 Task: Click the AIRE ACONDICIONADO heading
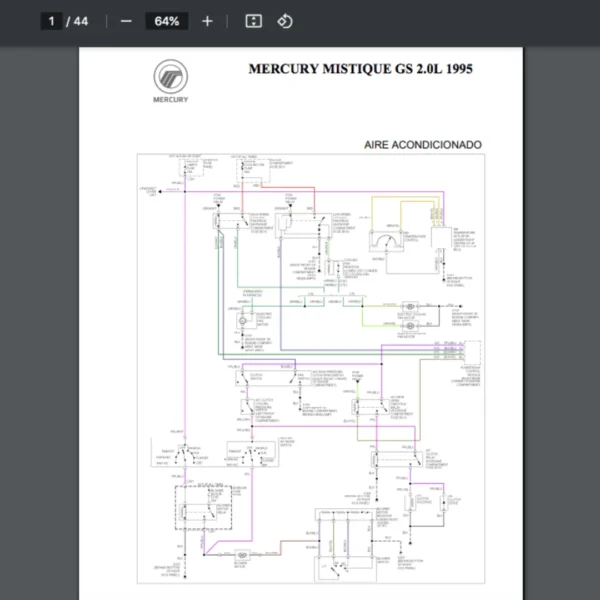coord(422,145)
